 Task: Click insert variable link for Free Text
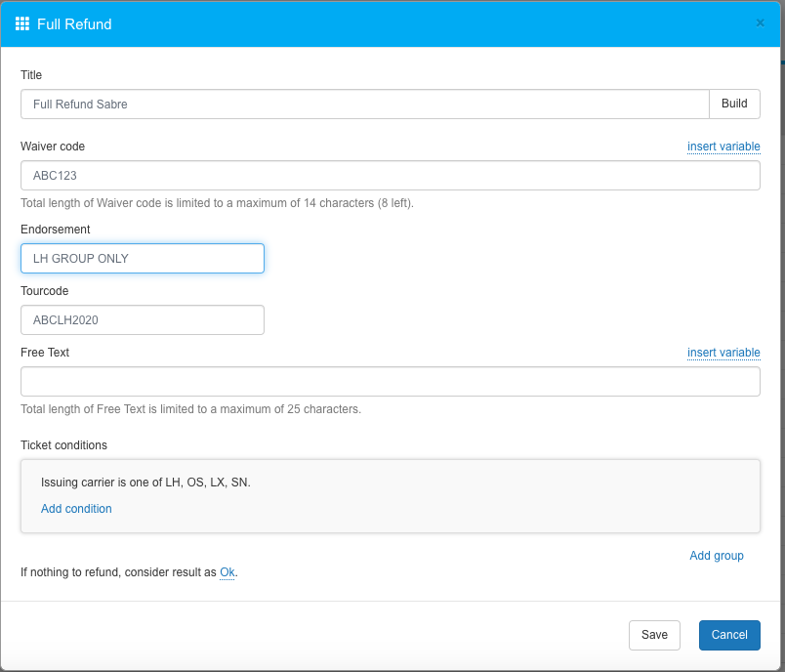[723, 353]
